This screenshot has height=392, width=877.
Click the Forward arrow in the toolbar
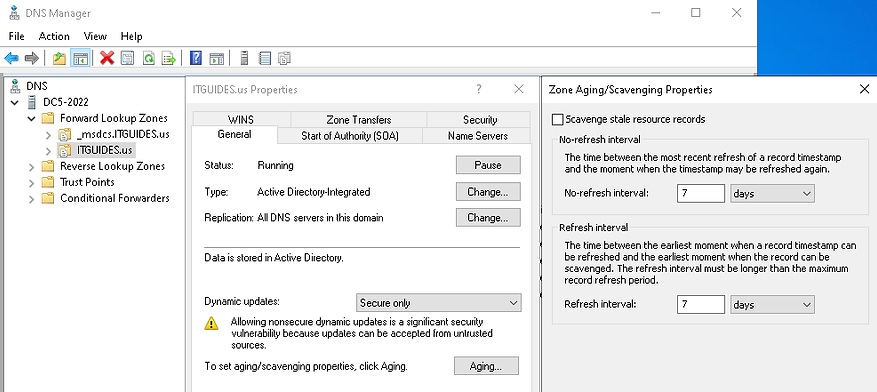pyautogui.click(x=32, y=58)
